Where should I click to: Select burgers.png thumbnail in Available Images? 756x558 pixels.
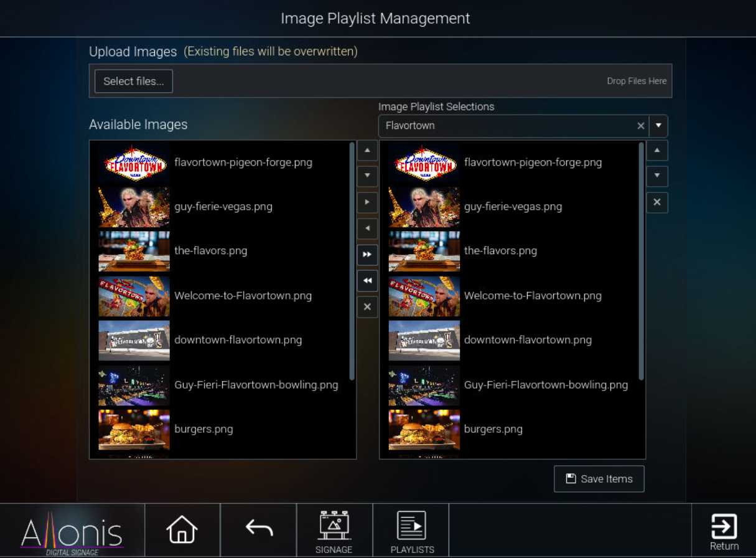(134, 429)
